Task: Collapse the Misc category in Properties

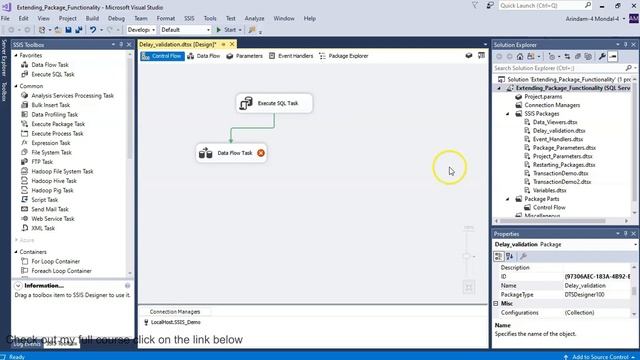Action: pyautogui.click(x=496, y=304)
